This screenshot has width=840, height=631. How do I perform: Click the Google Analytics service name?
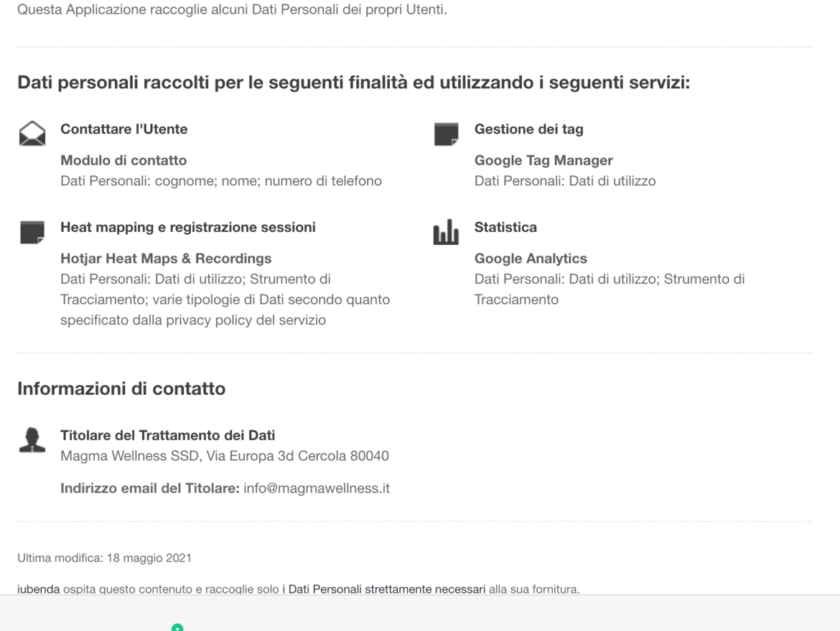tap(531, 258)
